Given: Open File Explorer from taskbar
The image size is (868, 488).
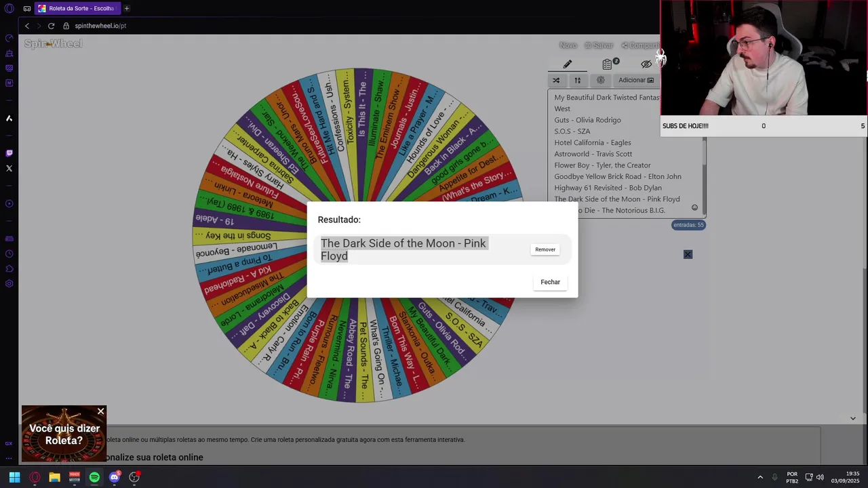Looking at the screenshot, I should click(x=54, y=477).
